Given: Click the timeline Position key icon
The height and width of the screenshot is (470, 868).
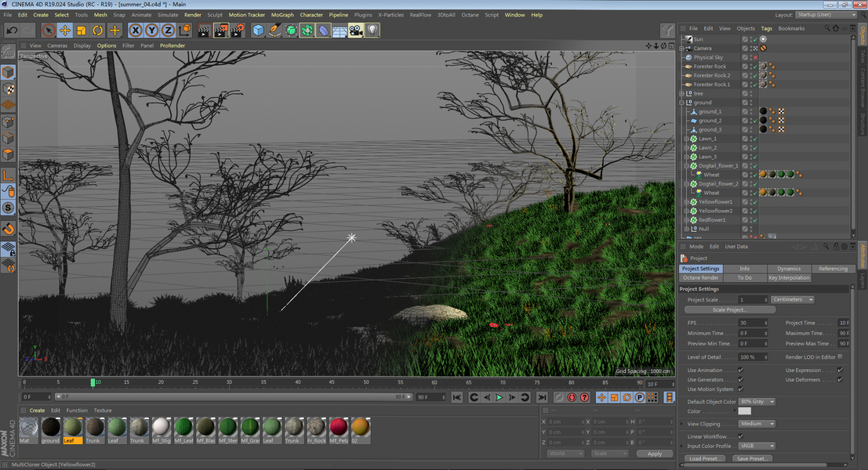Looking at the screenshot, I should [x=601, y=397].
